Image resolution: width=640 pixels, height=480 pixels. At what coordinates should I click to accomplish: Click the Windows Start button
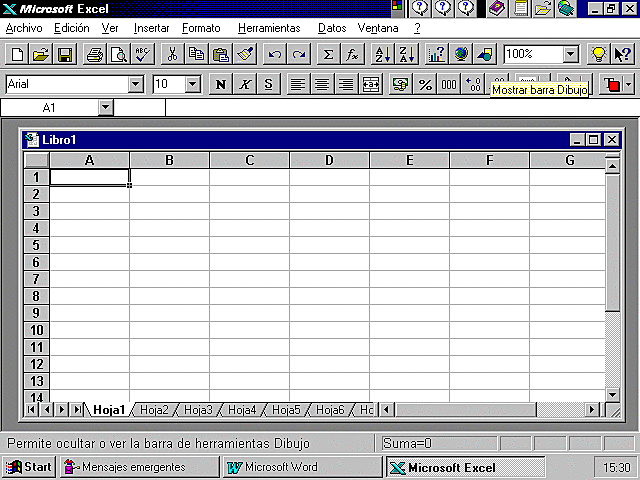coord(29,467)
